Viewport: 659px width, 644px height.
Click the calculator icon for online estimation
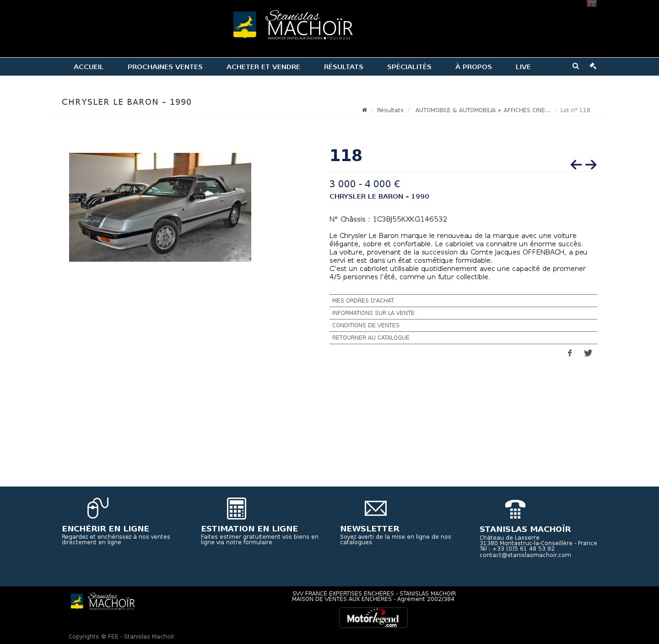tap(237, 508)
